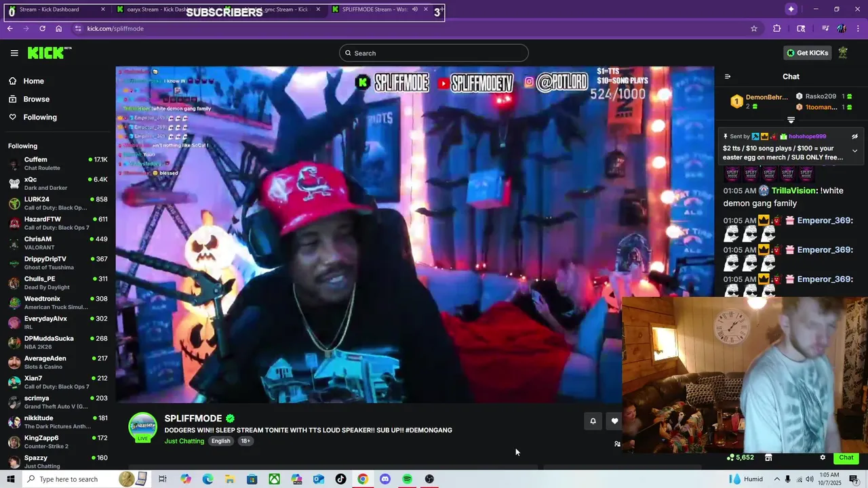Image resolution: width=868 pixels, height=488 pixels.
Task: Open the Windows Start menu
Action: click(x=10, y=479)
